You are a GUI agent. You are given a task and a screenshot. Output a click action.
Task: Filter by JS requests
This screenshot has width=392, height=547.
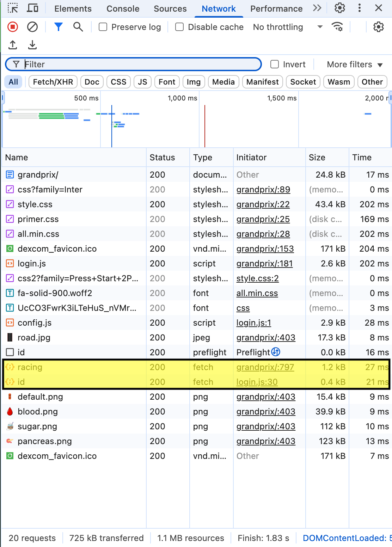coord(142,82)
